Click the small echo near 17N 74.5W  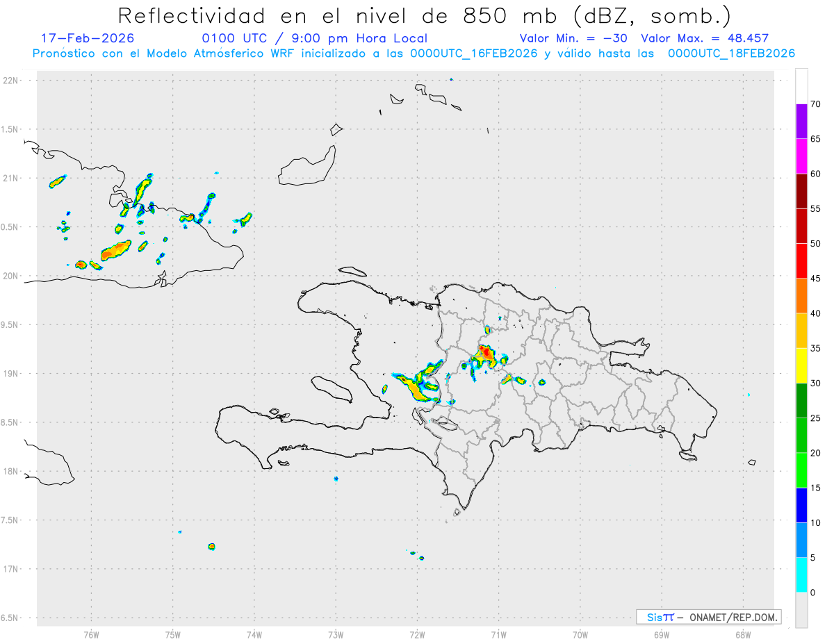point(211,547)
